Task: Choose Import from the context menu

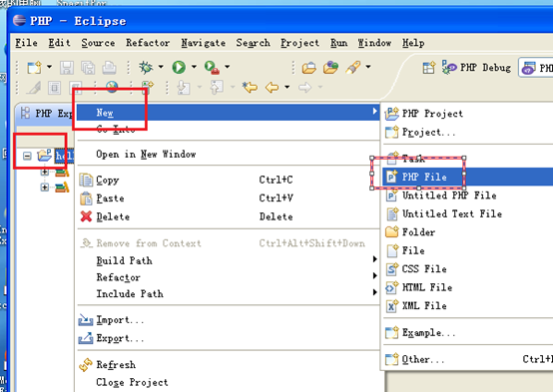Action: coord(229,320)
